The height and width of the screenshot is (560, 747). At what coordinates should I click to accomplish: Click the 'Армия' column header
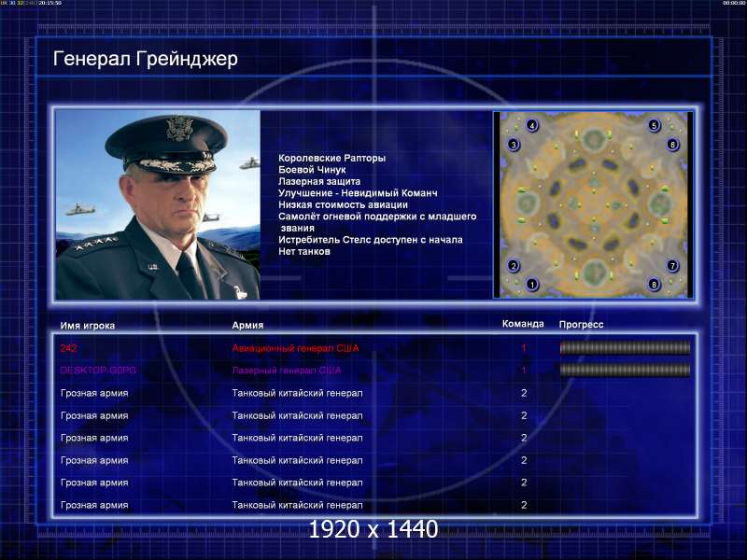(x=247, y=325)
